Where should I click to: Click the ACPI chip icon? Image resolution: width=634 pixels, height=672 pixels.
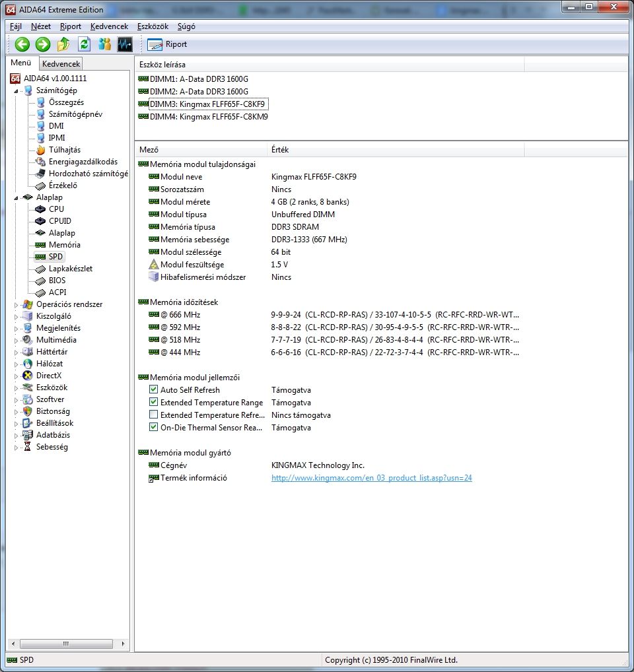(40, 292)
